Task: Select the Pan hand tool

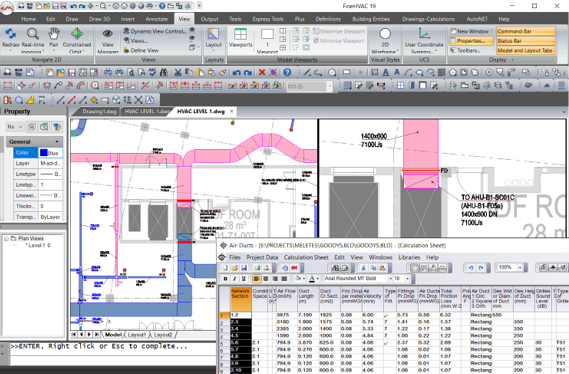Action: tap(54, 34)
